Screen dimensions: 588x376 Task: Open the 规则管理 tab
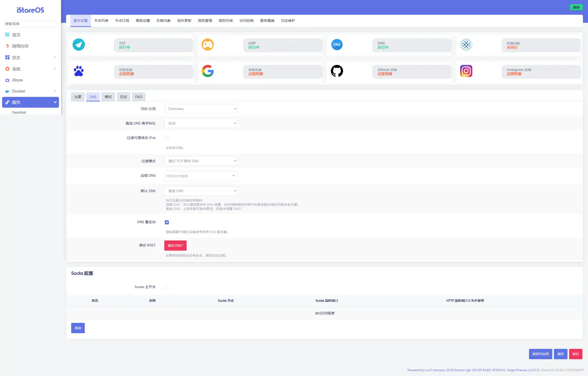click(205, 21)
